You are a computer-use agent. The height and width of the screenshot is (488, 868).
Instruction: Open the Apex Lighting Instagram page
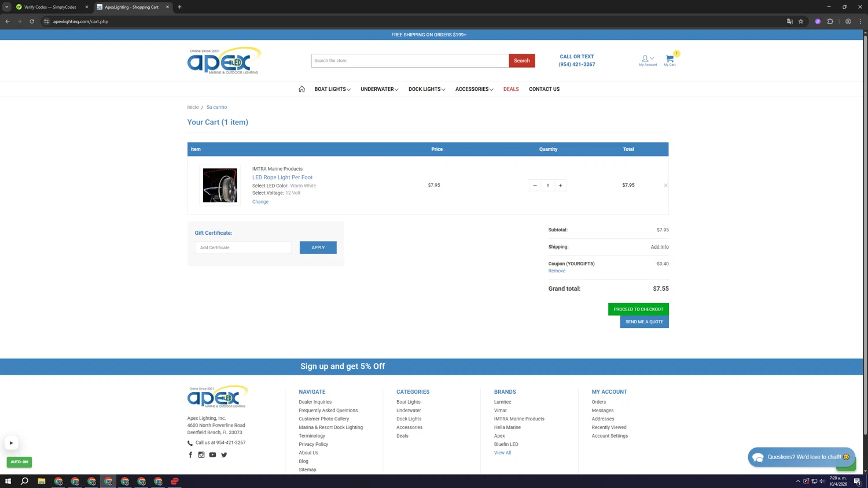201,455
